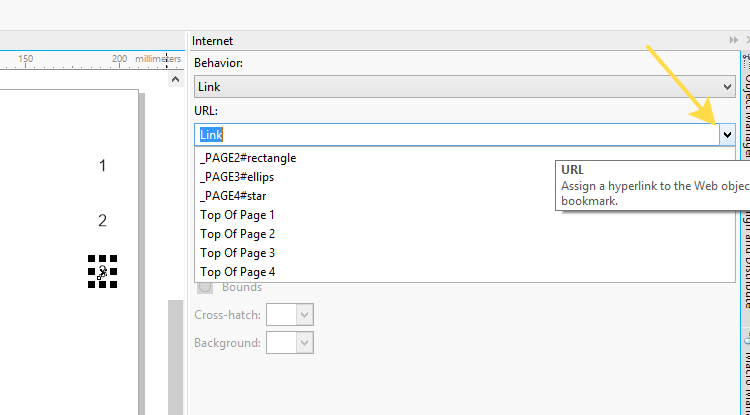The width and height of the screenshot is (750, 415).
Task: Select the _PAGE3#ellips bookmark entry
Action: click(236, 177)
